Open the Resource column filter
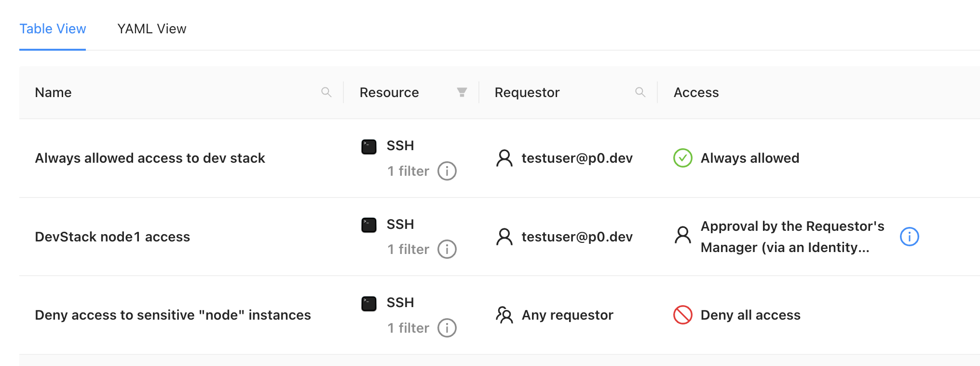The width and height of the screenshot is (980, 366). click(x=462, y=92)
